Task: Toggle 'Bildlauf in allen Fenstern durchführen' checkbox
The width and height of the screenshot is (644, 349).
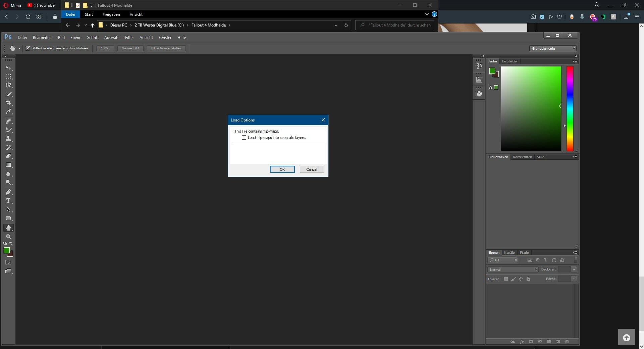Action: pyautogui.click(x=28, y=48)
